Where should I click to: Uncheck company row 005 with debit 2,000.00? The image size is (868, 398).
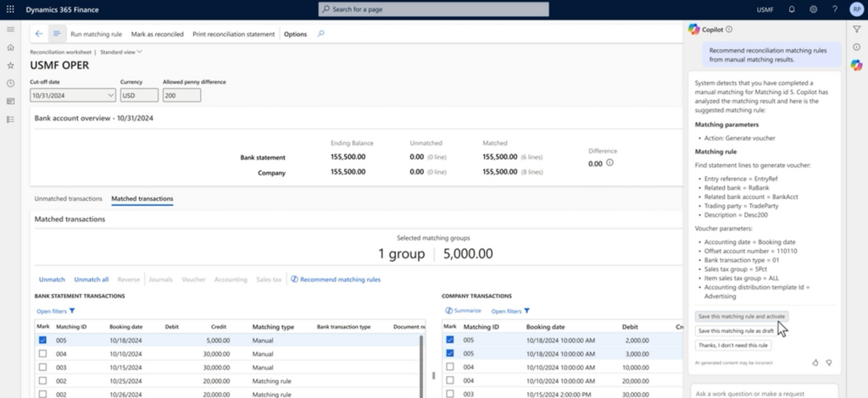[449, 340]
